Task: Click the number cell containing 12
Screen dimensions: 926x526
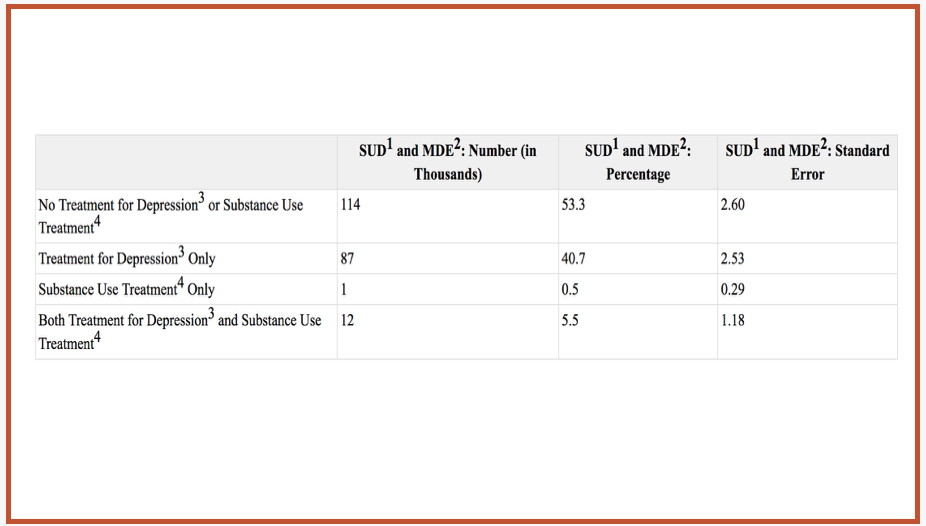Action: (448, 332)
